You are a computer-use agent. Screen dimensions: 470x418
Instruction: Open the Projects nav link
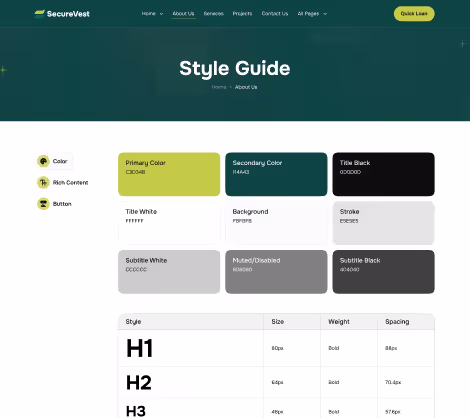[242, 14]
